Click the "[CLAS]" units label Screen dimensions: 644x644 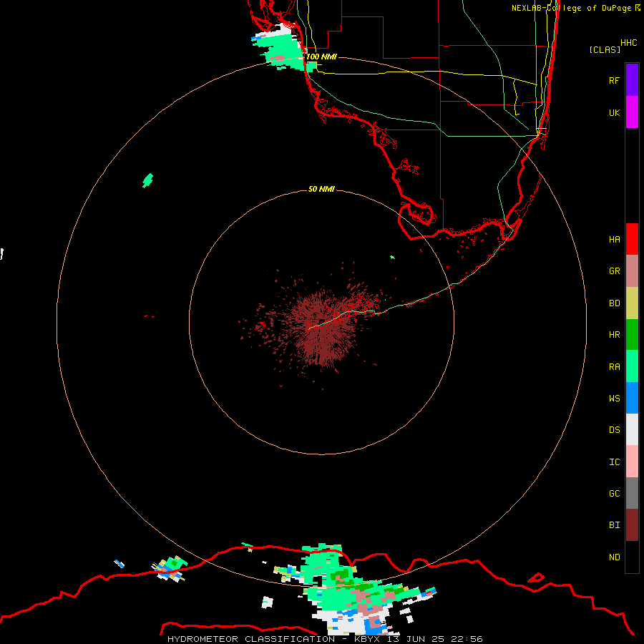point(605,49)
